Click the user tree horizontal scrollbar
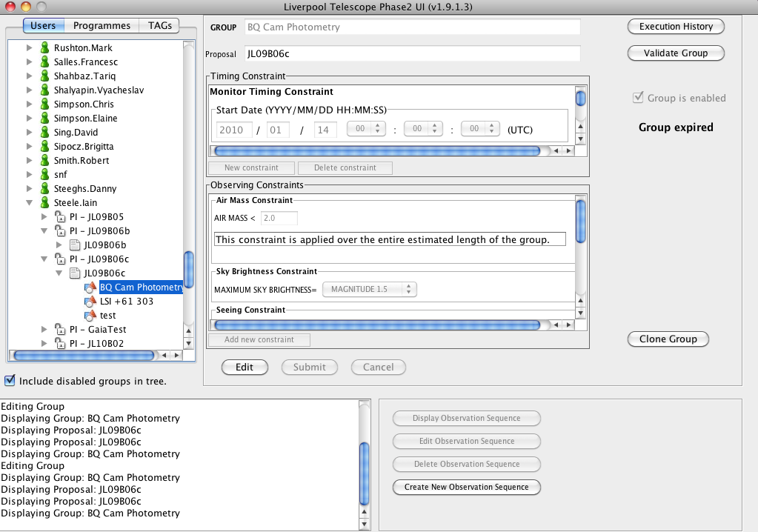The image size is (758, 532). [84, 356]
